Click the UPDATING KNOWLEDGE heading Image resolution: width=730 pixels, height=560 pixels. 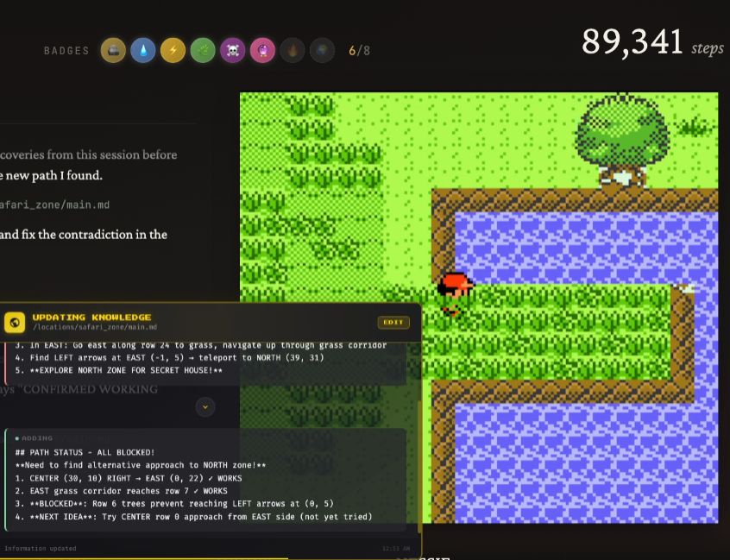91,317
